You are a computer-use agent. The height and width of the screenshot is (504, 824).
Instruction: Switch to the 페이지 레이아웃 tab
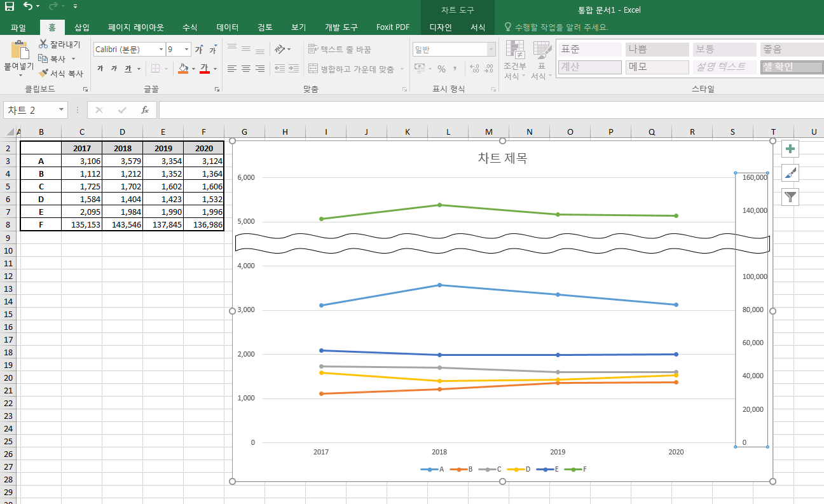[136, 27]
